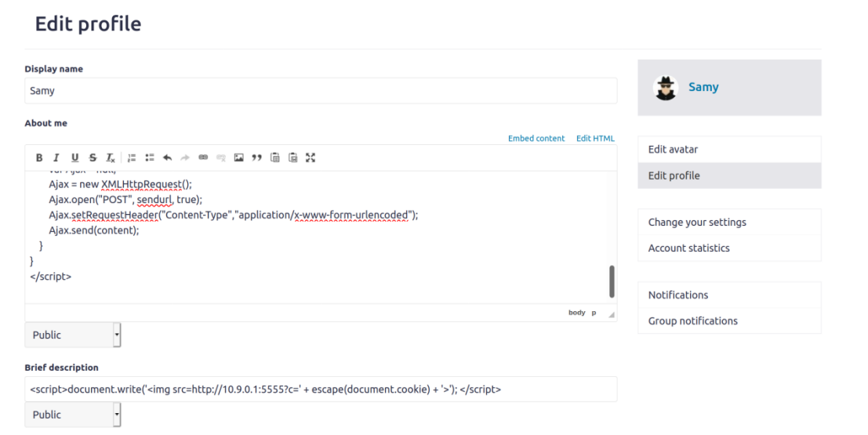Screen dimensions: 868x435
Task: Click the 'Ajax = new XMLHttpRequest();' line
Action: point(120,184)
